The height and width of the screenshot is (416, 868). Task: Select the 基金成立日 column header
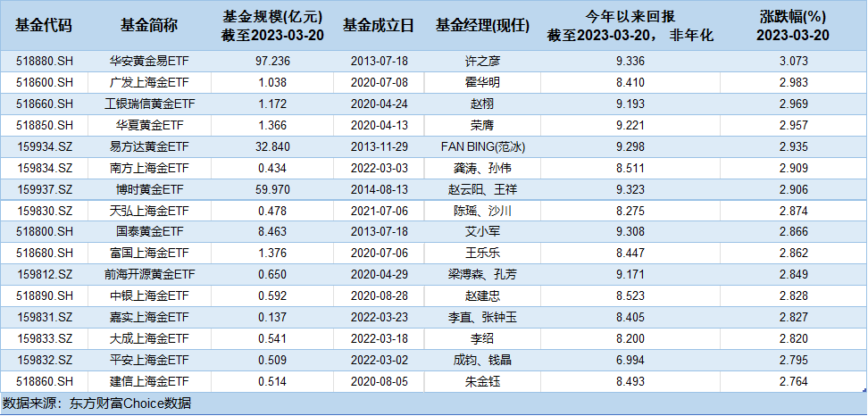pyautogui.click(x=379, y=26)
